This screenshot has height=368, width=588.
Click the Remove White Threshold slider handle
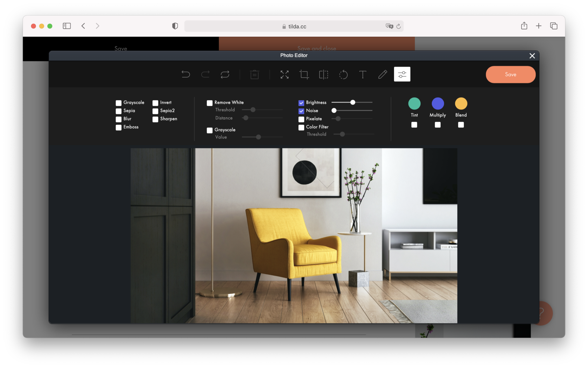point(253,109)
